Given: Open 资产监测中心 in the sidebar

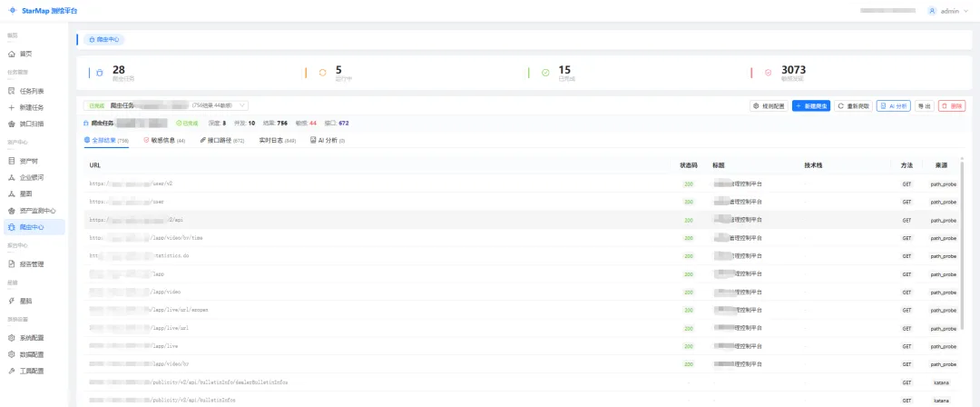Looking at the screenshot, I should click(34, 211).
